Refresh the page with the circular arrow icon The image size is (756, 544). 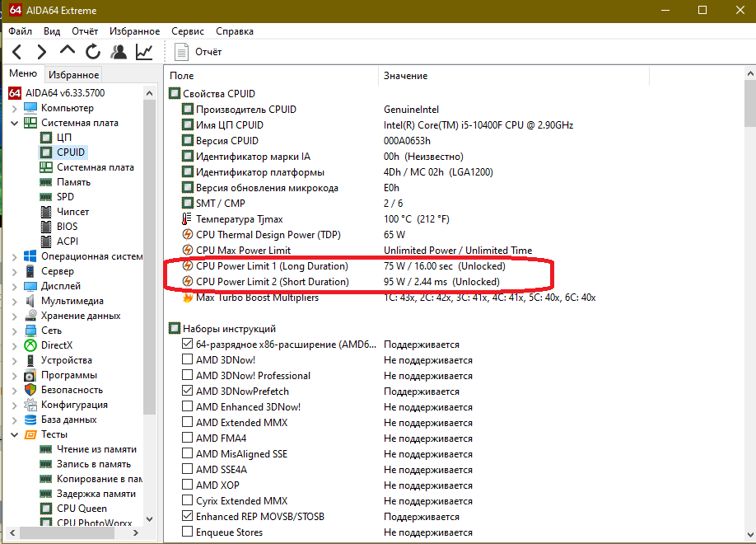click(x=93, y=52)
